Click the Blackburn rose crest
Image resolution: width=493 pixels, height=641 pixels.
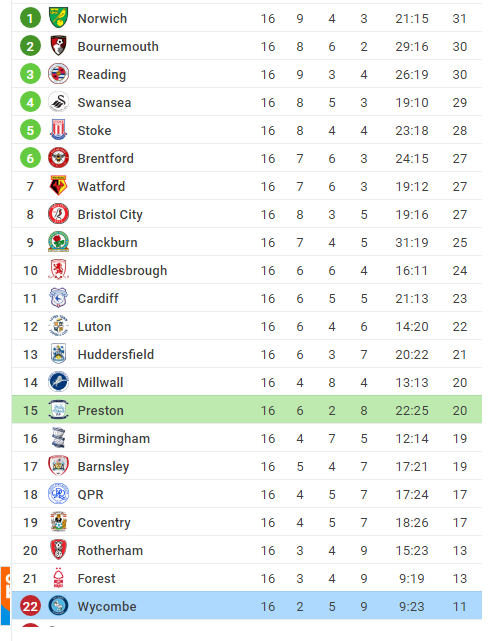[58, 242]
